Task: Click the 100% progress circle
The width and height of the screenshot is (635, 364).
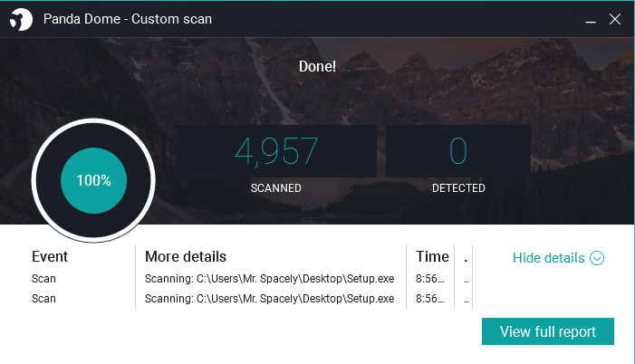Action: (x=93, y=180)
